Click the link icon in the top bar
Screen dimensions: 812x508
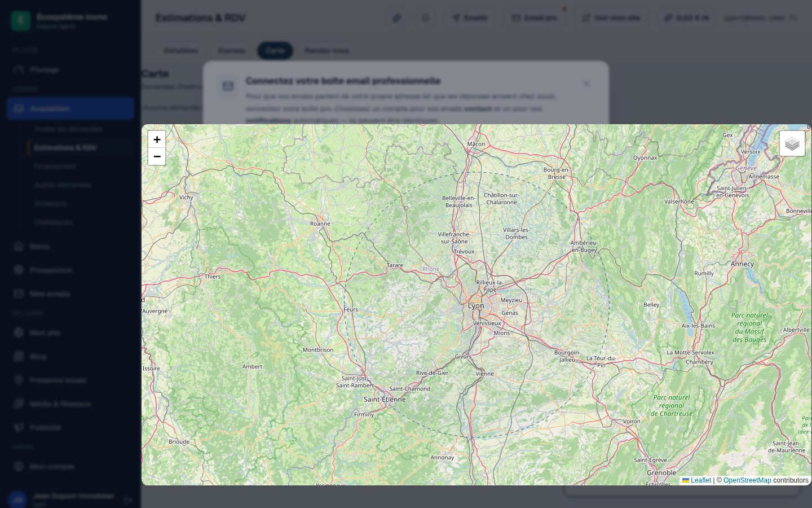(x=397, y=18)
